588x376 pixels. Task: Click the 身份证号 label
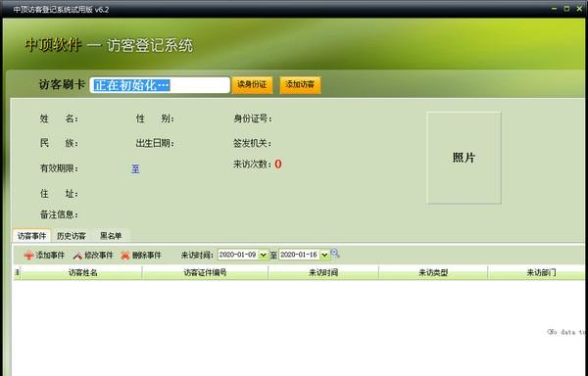[x=253, y=118]
